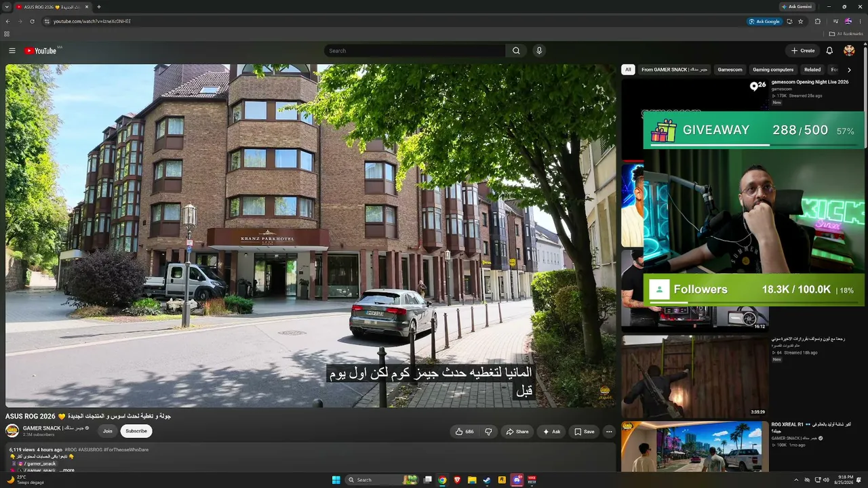This screenshot has height=488, width=868.
Task: Show hidden system tray icons
Action: tap(797, 480)
